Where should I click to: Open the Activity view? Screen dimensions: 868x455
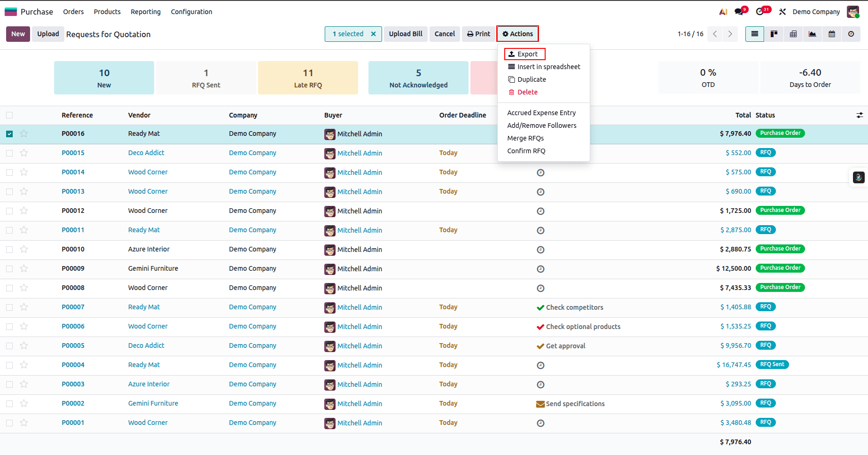point(852,34)
